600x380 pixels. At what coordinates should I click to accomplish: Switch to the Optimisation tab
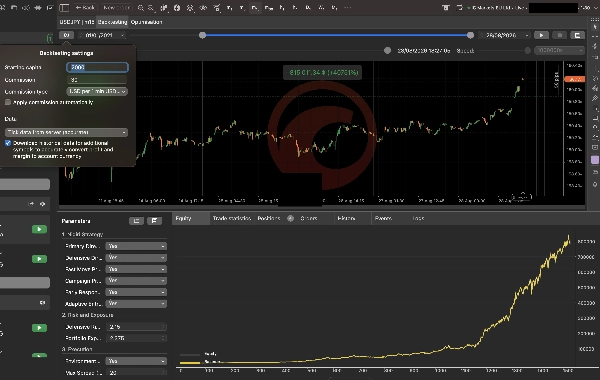[x=146, y=22]
